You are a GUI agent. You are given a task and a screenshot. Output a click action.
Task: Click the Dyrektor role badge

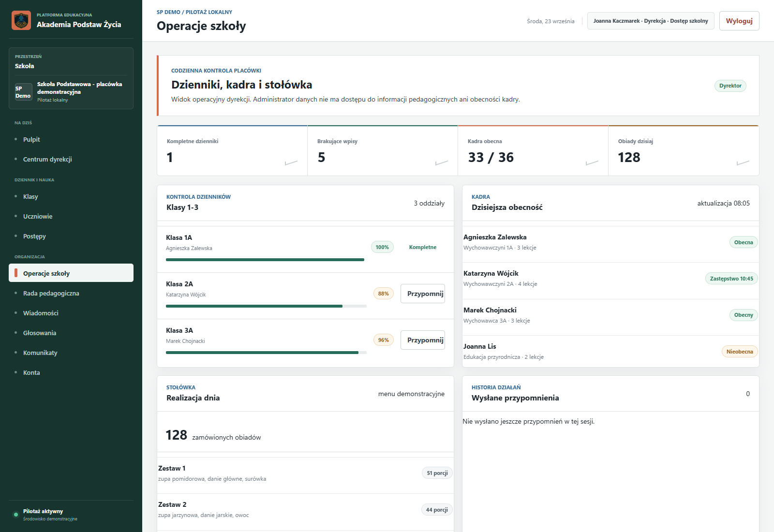coord(730,86)
